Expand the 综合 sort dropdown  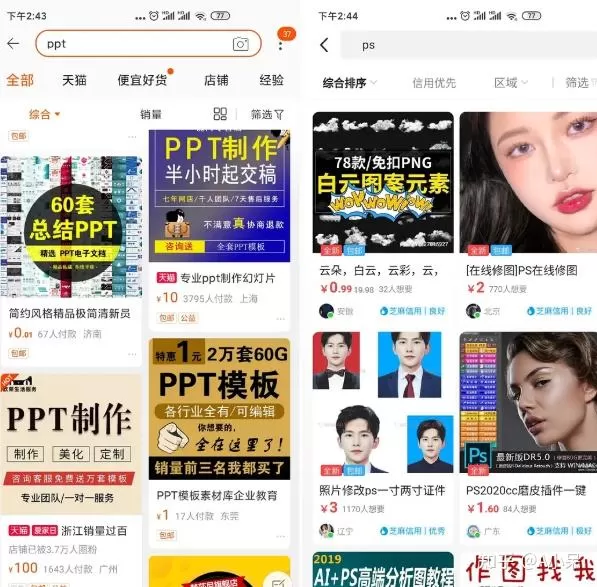(45, 114)
